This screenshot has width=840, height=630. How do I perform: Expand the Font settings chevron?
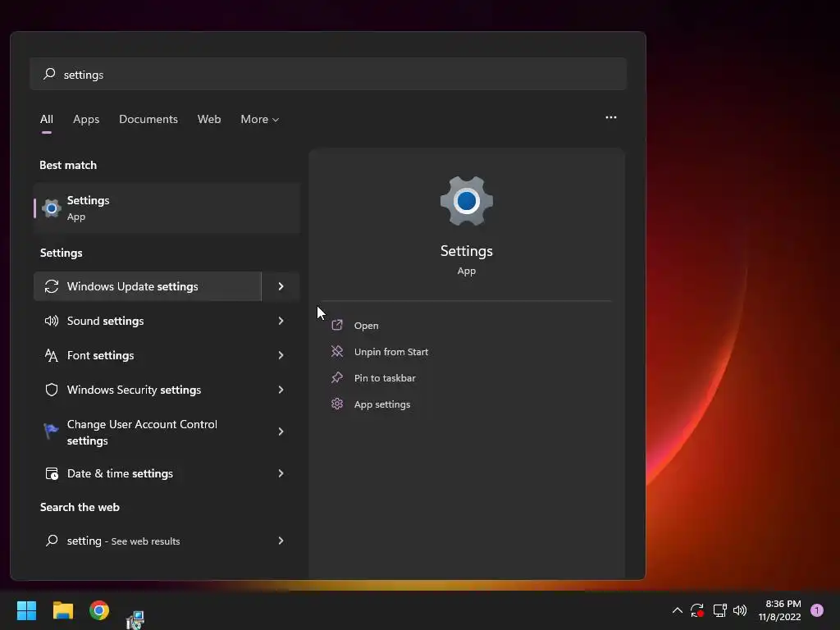coord(281,355)
